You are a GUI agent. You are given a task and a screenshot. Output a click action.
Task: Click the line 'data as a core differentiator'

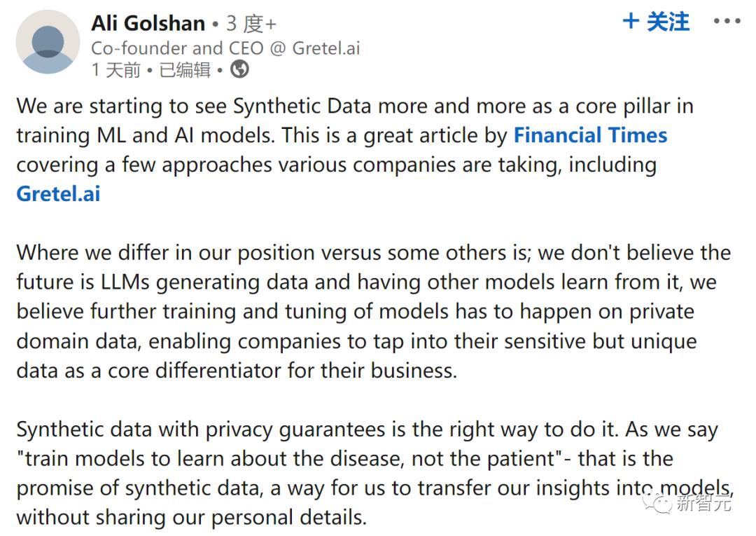click(237, 371)
